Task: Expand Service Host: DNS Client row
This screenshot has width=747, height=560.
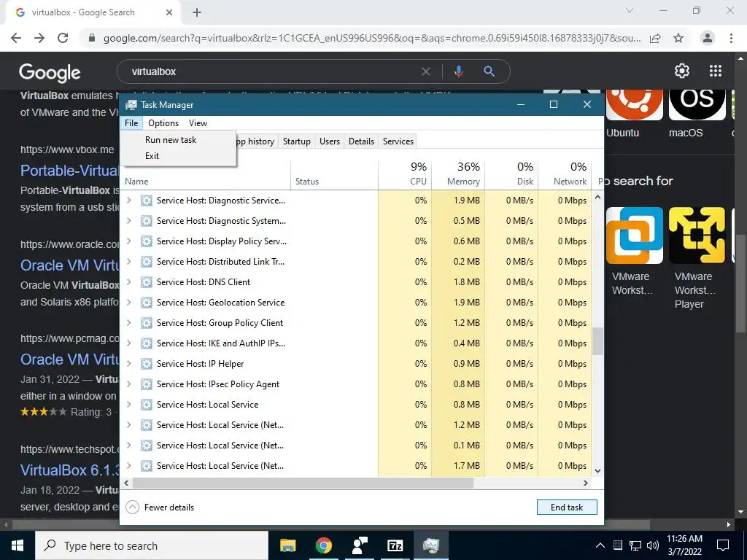Action: point(128,282)
